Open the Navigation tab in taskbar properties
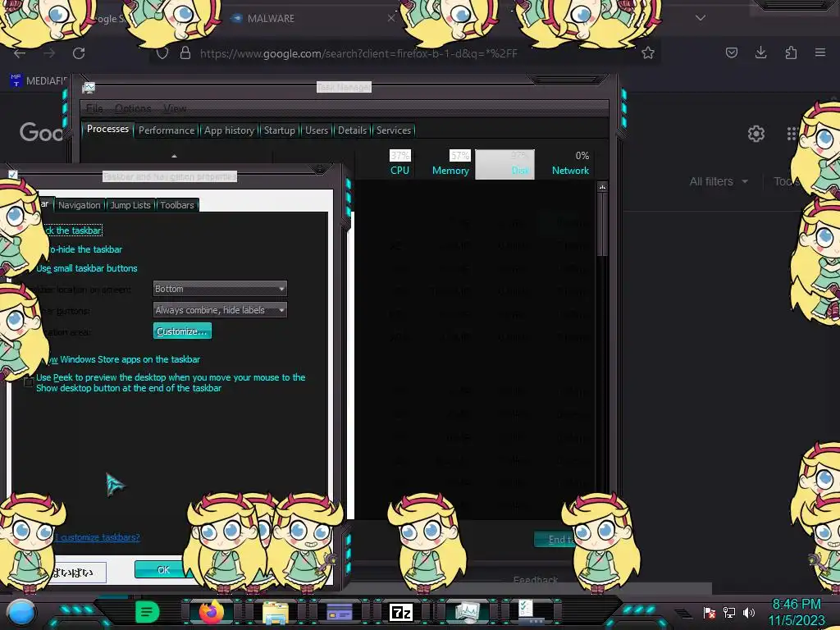 coord(80,205)
